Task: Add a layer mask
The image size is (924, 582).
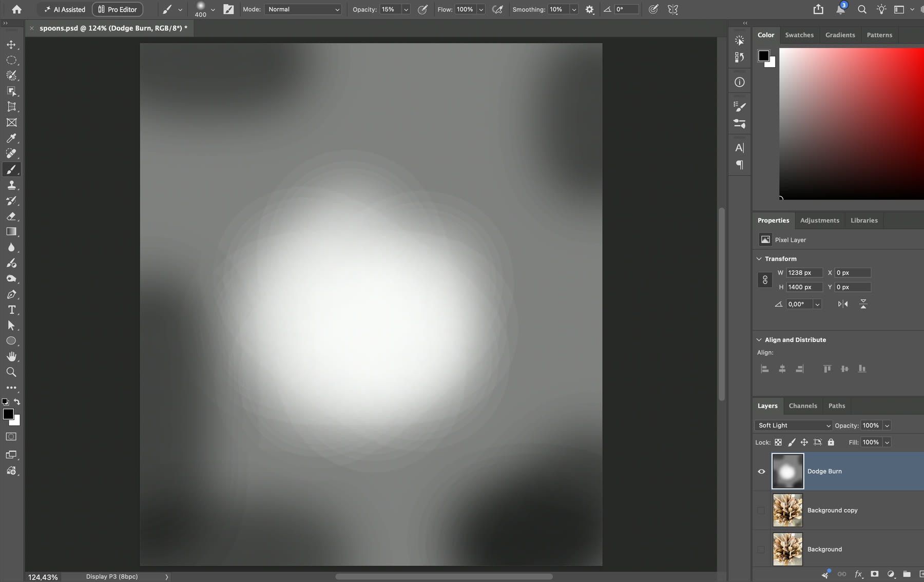Action: tap(875, 574)
